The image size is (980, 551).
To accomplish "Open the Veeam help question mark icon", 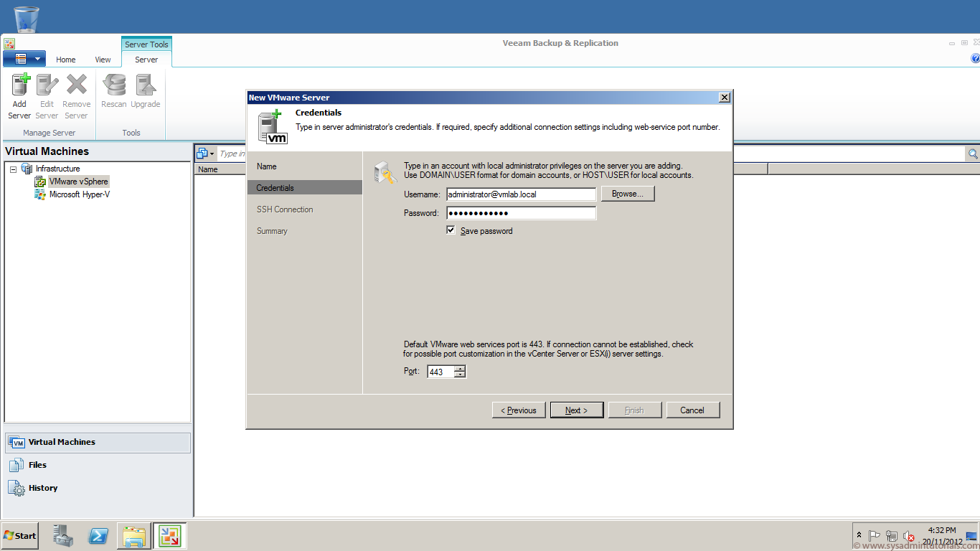I will coord(975,59).
